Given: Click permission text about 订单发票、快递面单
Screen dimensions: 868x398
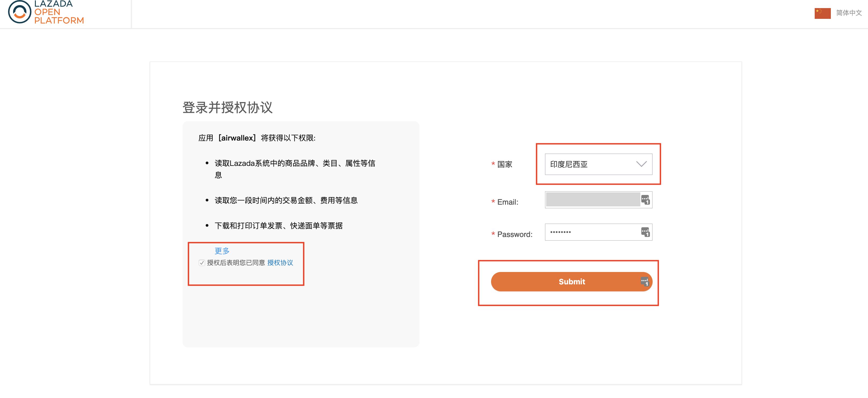Looking at the screenshot, I should 278,226.
